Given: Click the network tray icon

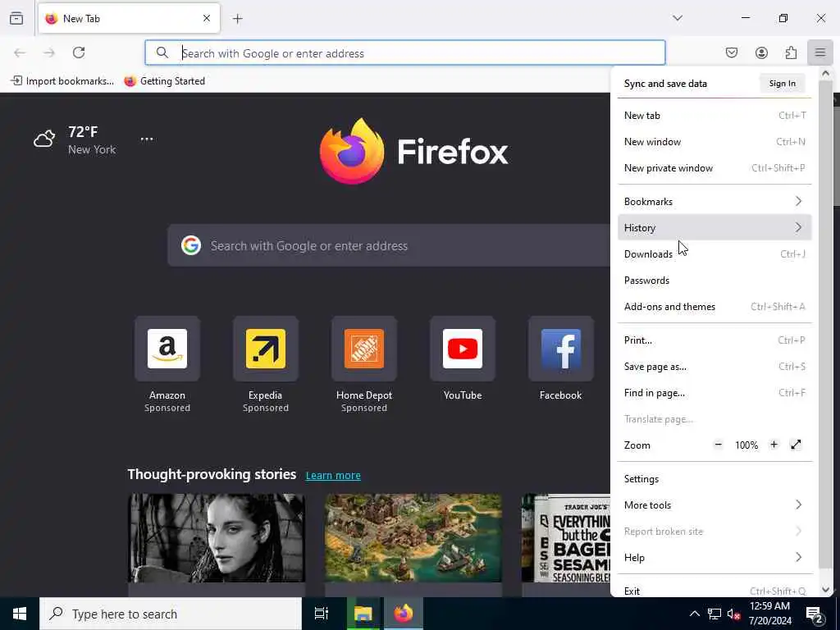Looking at the screenshot, I should click(714, 614).
